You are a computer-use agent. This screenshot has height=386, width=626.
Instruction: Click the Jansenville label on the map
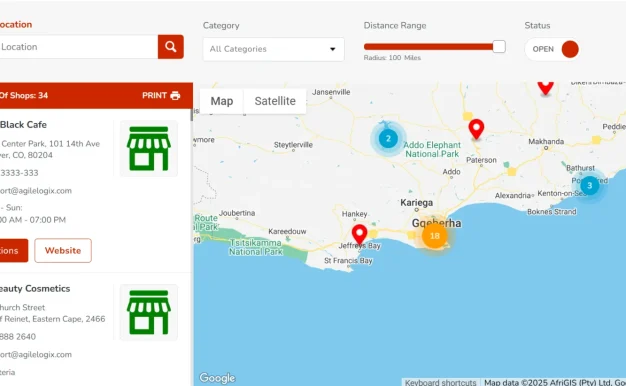click(331, 92)
